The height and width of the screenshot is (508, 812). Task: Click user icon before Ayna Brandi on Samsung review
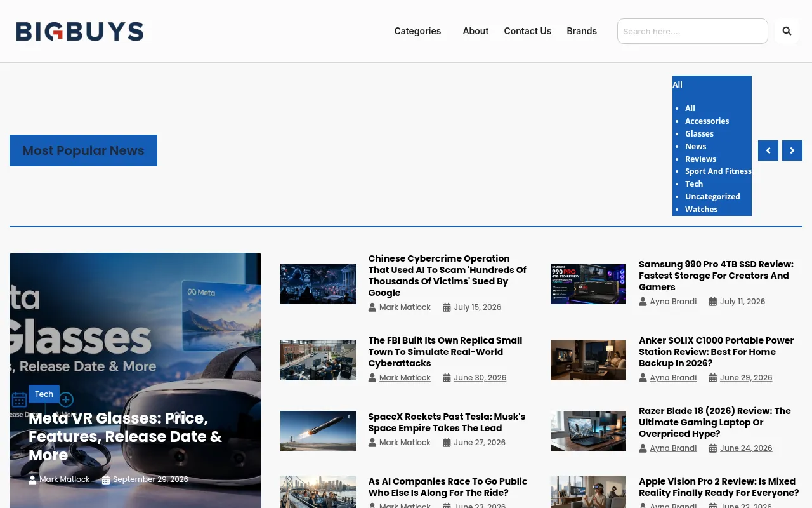pyautogui.click(x=643, y=302)
